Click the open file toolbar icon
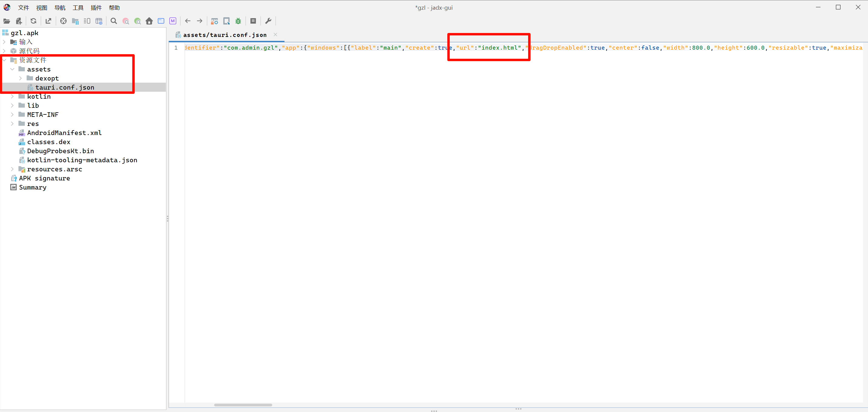Viewport: 868px width, 412px height. [7, 21]
